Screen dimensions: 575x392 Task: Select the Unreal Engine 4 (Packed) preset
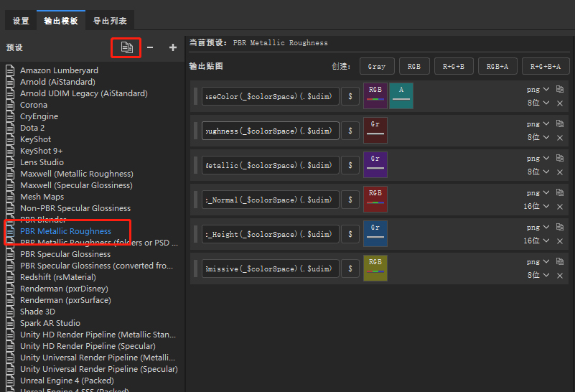click(67, 381)
